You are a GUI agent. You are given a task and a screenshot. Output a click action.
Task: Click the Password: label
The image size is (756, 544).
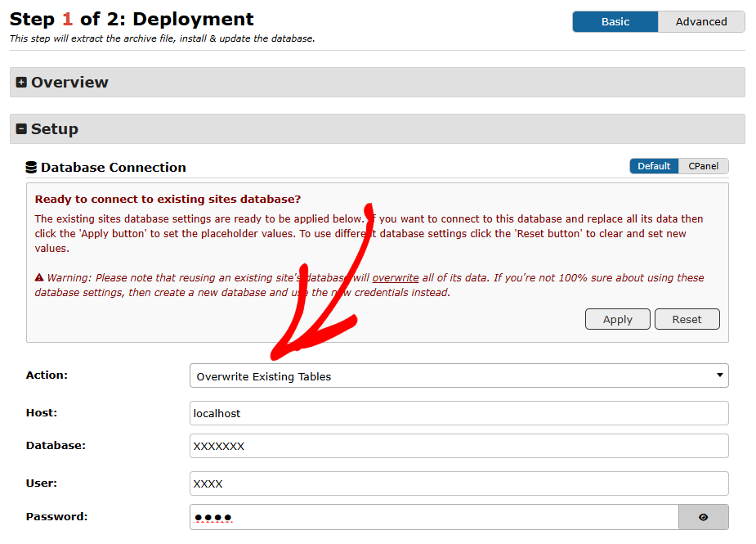[57, 516]
